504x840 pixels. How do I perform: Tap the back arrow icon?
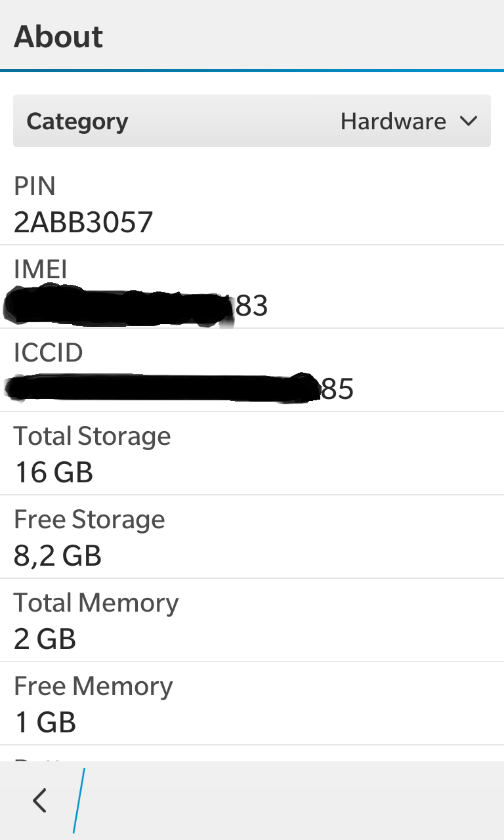pos(40,801)
